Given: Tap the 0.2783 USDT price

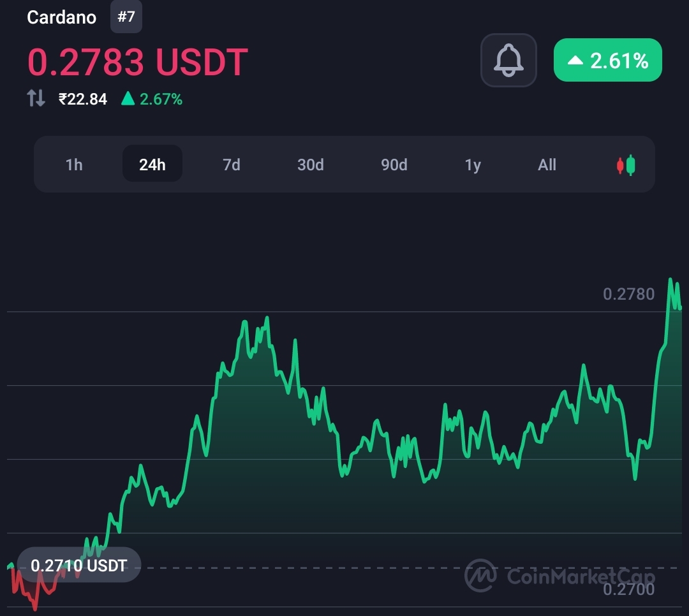Looking at the screenshot, I should point(138,62).
